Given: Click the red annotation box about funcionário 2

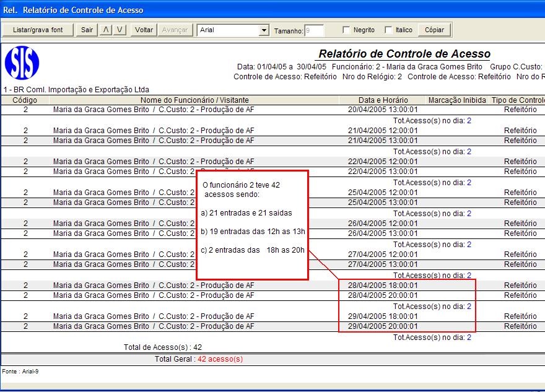Looking at the screenshot, I should 252,225.
